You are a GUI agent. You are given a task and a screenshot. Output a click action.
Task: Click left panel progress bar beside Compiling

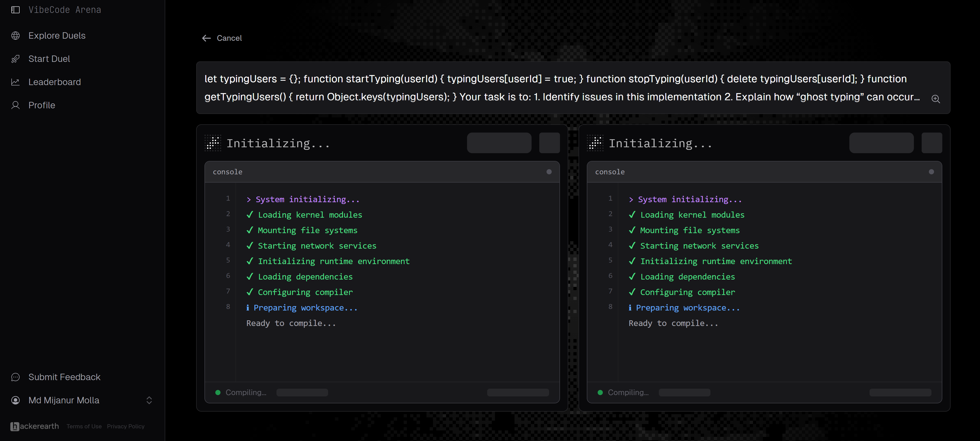point(302,392)
